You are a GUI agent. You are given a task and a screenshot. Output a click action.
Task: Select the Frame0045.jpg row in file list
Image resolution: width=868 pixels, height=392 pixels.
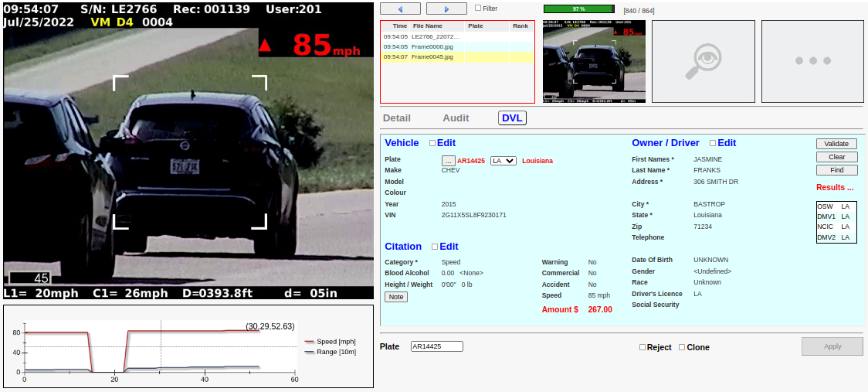[432, 57]
